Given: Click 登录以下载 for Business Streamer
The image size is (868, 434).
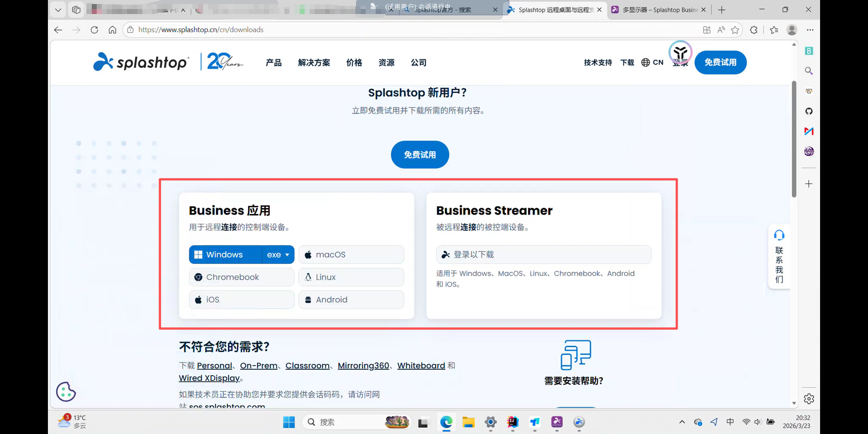Looking at the screenshot, I should tap(544, 255).
